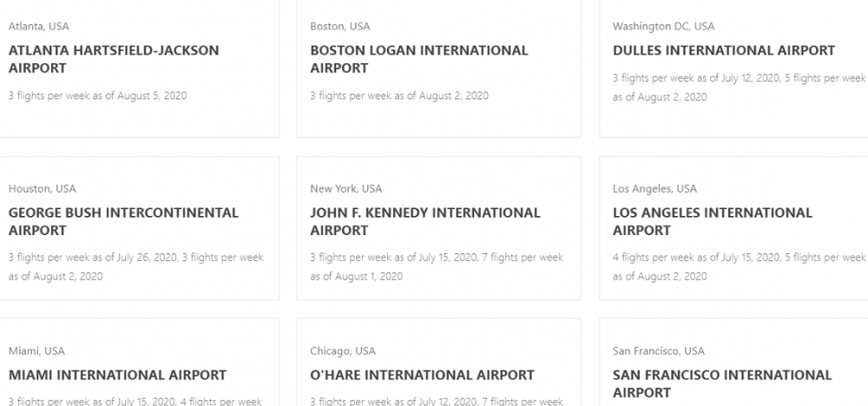Select Dulles International Airport heading
Viewport: 868px width, 406px height.
point(724,50)
